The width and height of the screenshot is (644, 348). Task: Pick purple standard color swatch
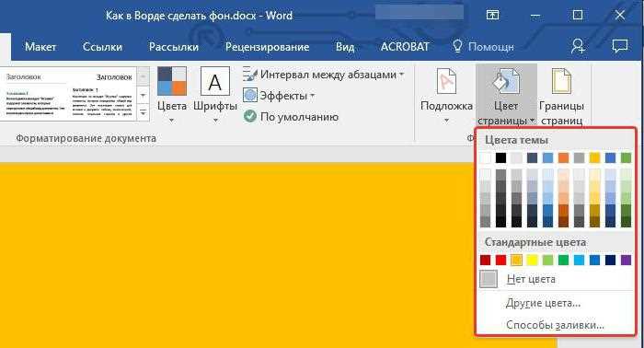tap(626, 260)
